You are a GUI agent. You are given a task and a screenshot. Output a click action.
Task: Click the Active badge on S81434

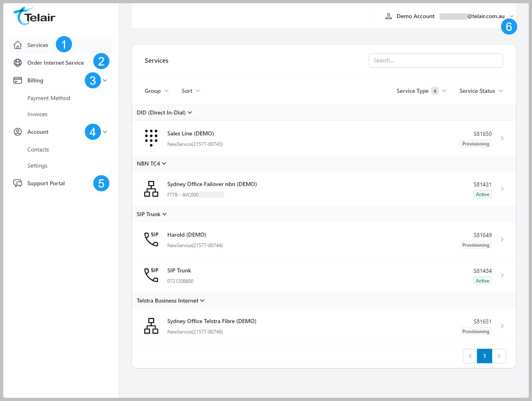click(483, 281)
